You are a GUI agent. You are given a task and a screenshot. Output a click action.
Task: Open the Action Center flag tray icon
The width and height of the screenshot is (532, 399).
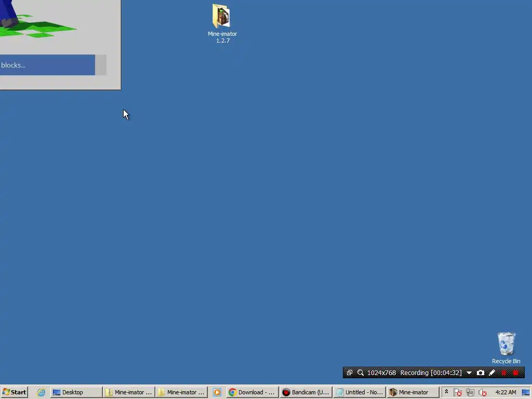pos(457,393)
